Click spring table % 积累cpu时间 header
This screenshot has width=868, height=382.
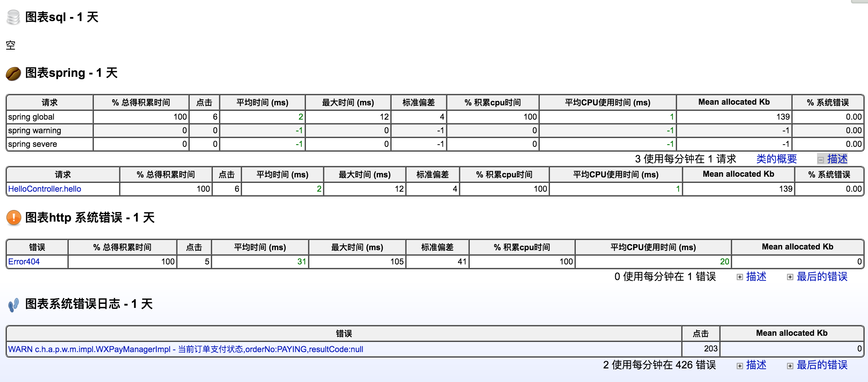tap(493, 102)
